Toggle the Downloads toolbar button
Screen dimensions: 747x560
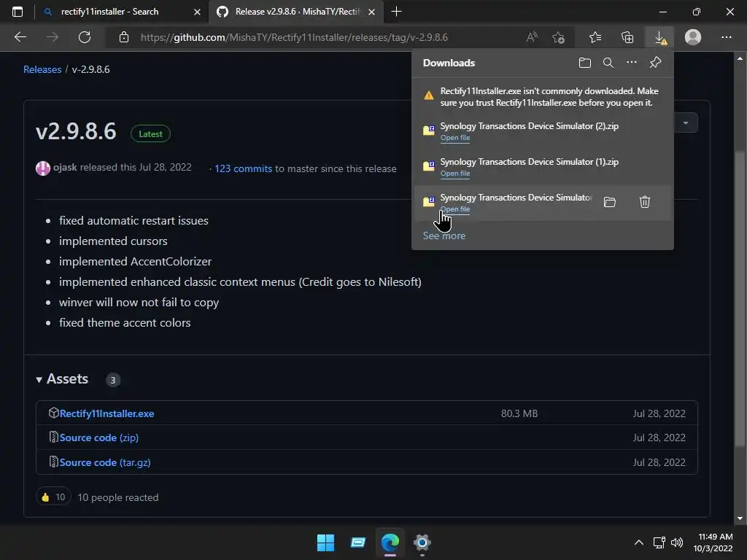(659, 37)
